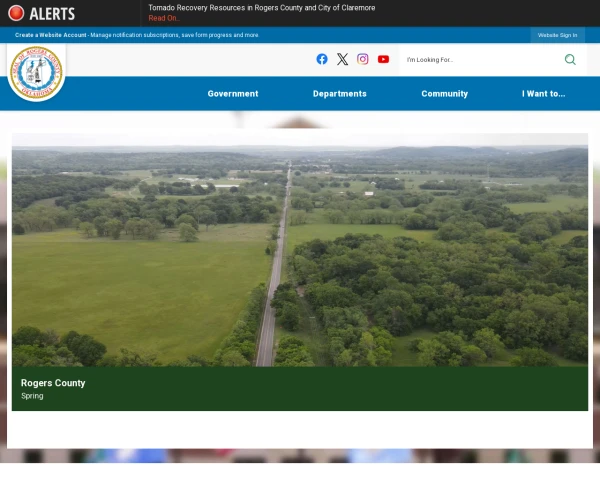Open the I Want to... menu
This screenshot has width=600, height=480.
[x=543, y=94]
